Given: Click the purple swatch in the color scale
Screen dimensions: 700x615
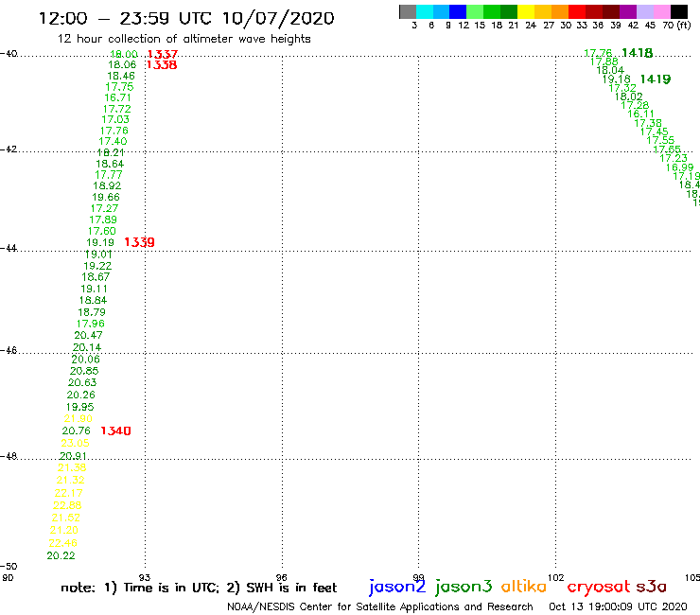Looking at the screenshot, I should pos(628,11).
